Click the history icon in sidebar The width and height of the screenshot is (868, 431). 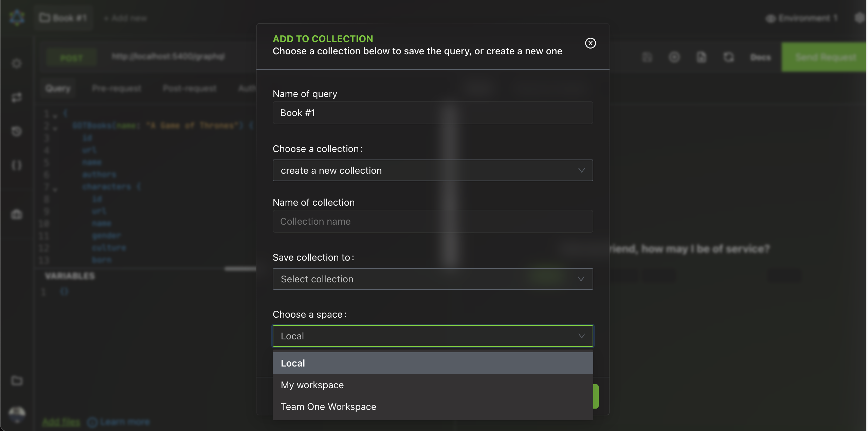[17, 131]
